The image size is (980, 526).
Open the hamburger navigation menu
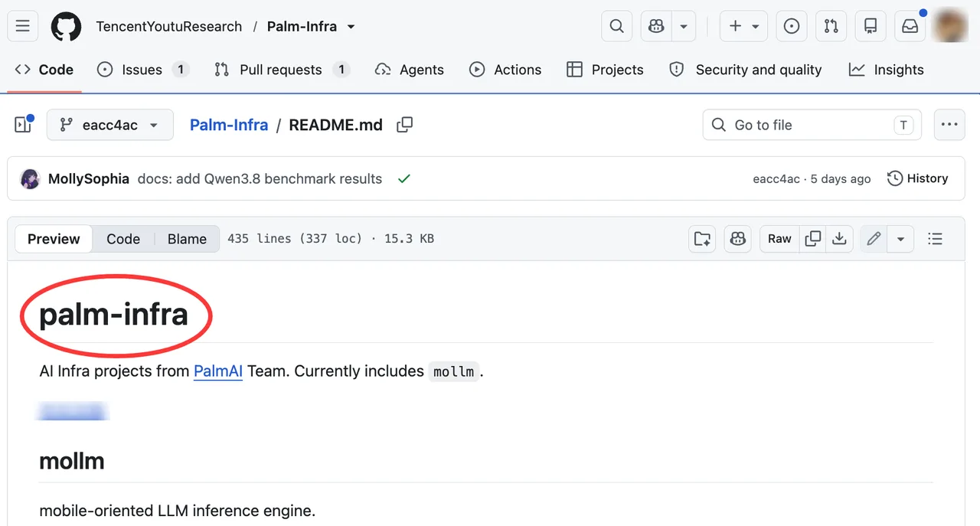click(23, 27)
